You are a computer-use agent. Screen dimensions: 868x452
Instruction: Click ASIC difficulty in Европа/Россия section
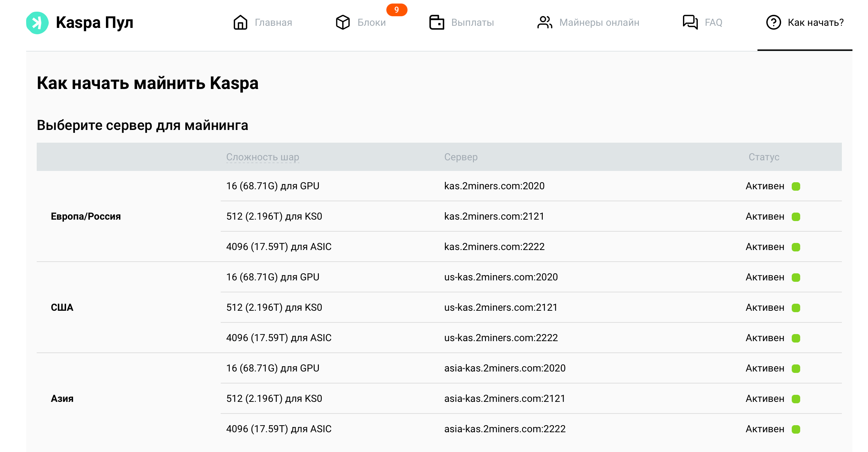(279, 247)
